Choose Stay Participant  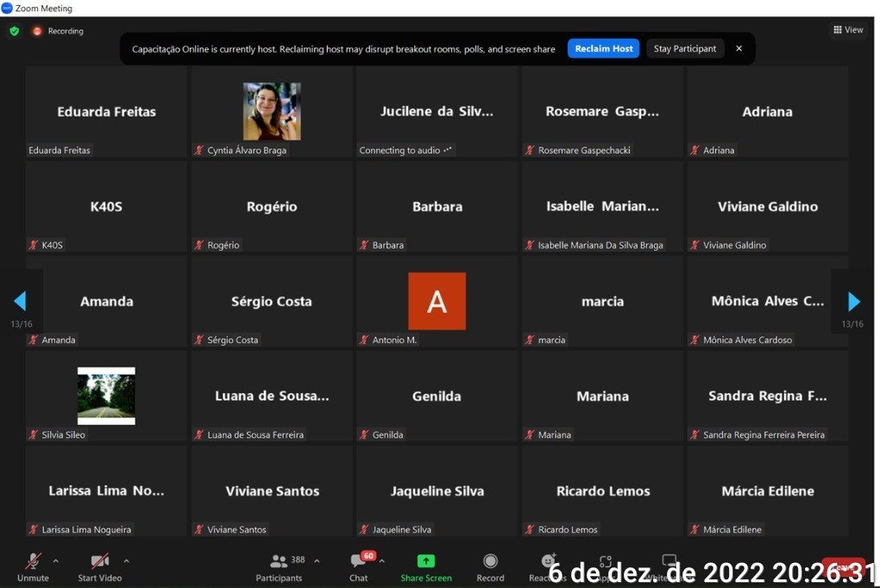click(685, 49)
